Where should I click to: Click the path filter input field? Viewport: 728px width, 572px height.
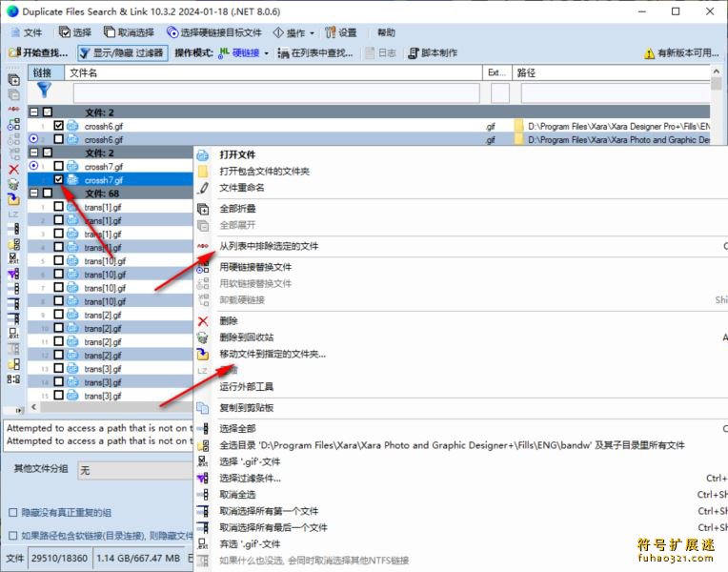click(x=616, y=93)
